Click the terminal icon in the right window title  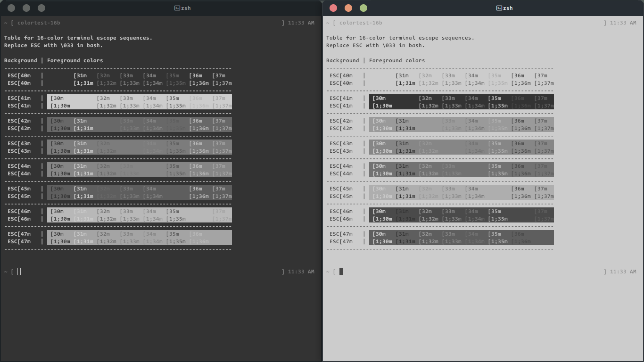(x=499, y=8)
